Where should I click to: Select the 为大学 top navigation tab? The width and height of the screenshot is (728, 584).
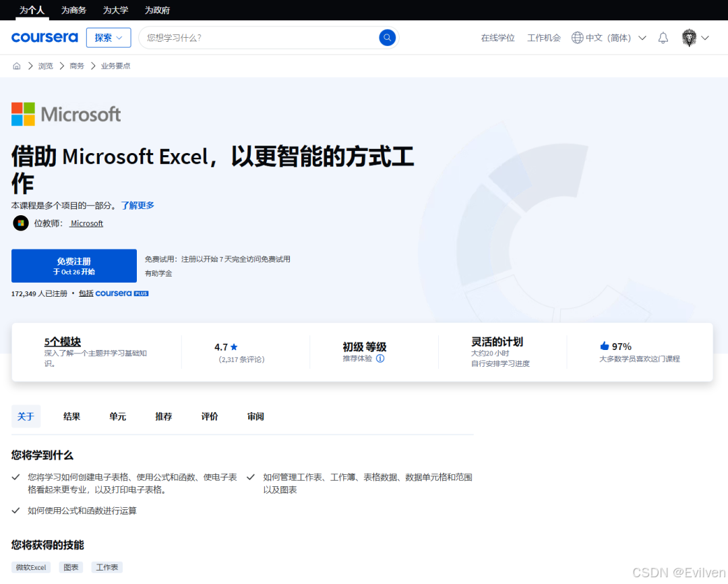115,9
